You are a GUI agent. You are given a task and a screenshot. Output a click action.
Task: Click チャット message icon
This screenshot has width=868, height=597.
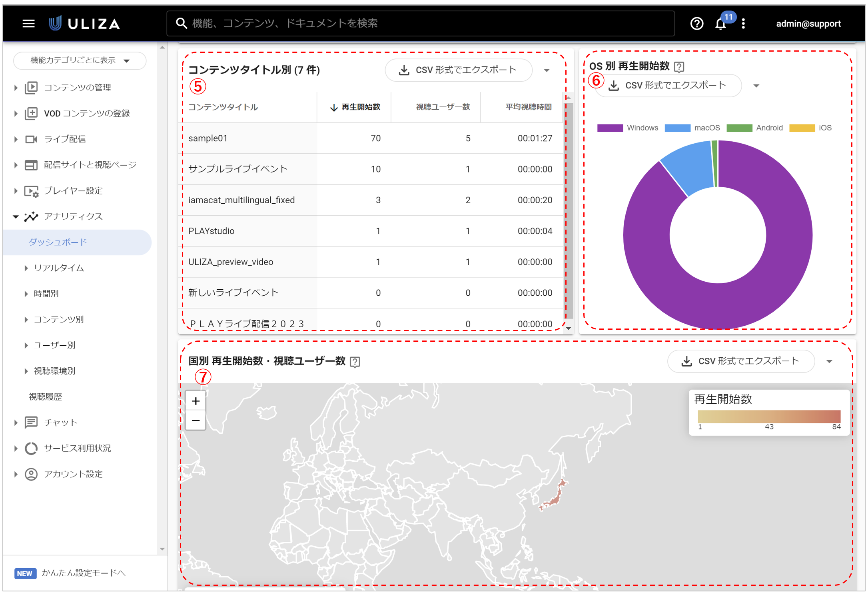31,423
